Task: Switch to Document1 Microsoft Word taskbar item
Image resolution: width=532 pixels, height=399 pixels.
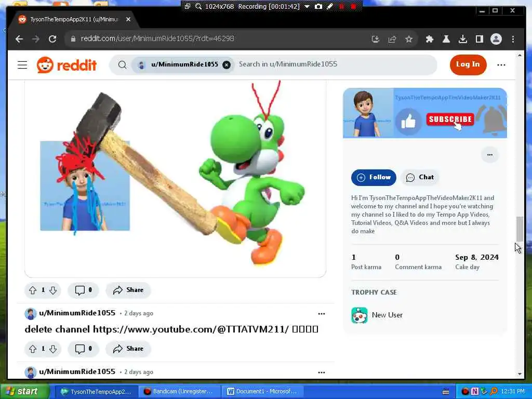Action: tap(263, 392)
